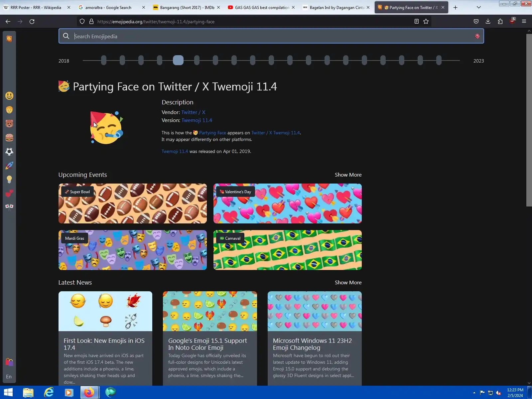Open the Carnaval event card
Screen dimensions: 532x399
pos(288,250)
